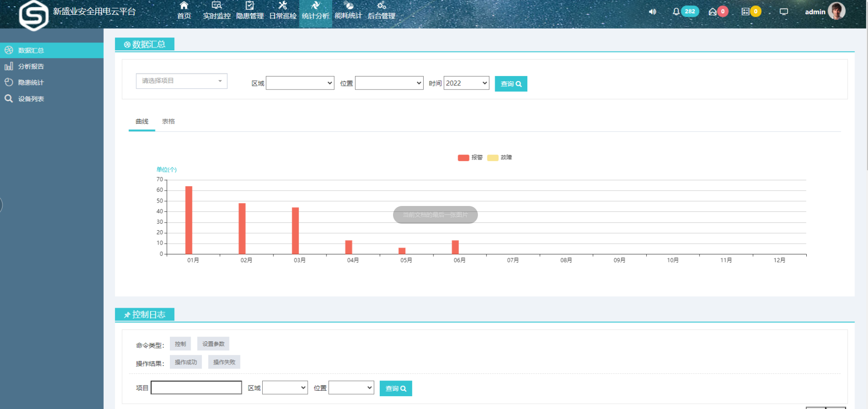Switch to the 曲线 tab
Image resolution: width=868 pixels, height=409 pixels.
coord(142,122)
